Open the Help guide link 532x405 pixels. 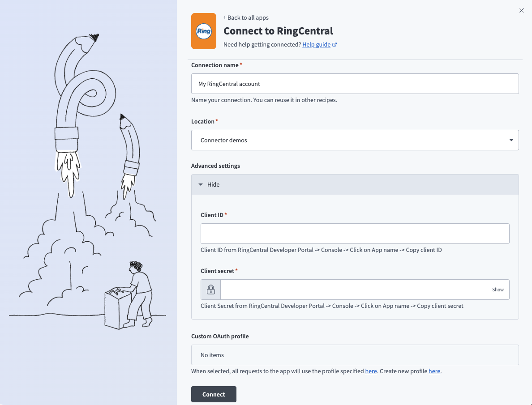click(x=316, y=44)
